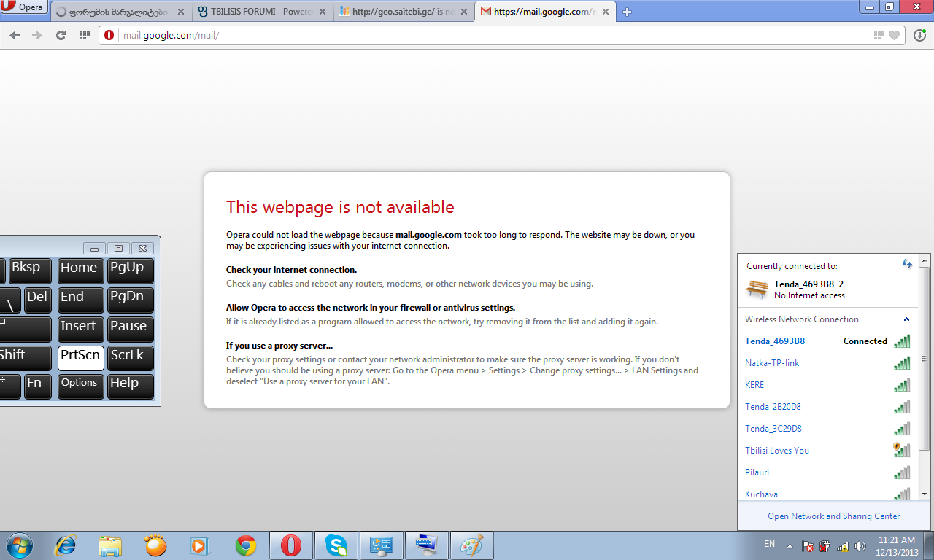
Task: Select the Tbilisi Loves You network
Action: [x=827, y=451]
